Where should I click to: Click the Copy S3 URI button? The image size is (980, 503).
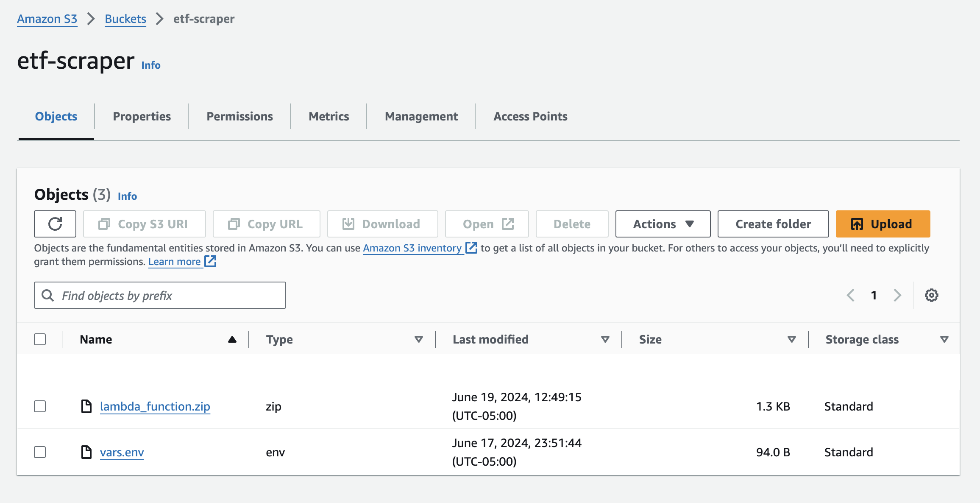click(x=145, y=224)
